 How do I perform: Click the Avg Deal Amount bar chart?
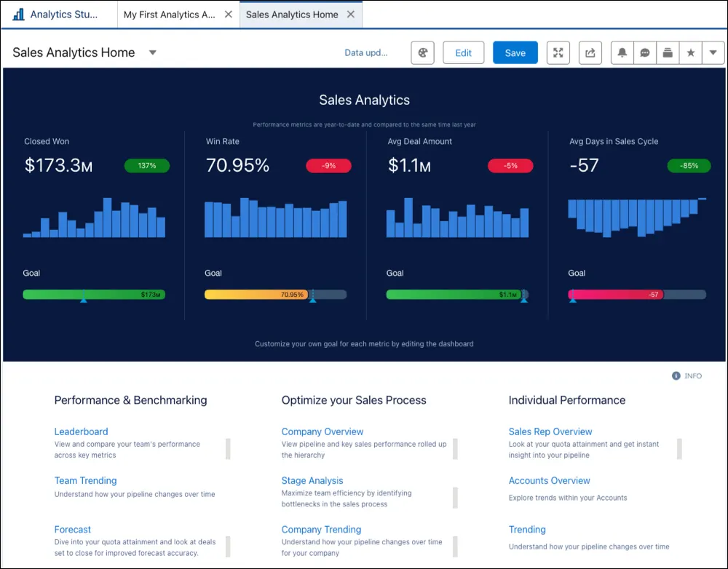pyautogui.click(x=457, y=218)
